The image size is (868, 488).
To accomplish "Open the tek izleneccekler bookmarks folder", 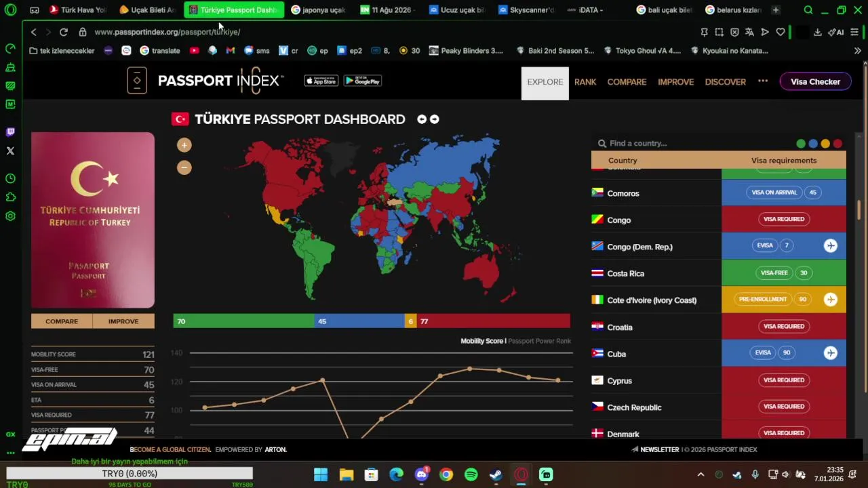I will pyautogui.click(x=62, y=51).
